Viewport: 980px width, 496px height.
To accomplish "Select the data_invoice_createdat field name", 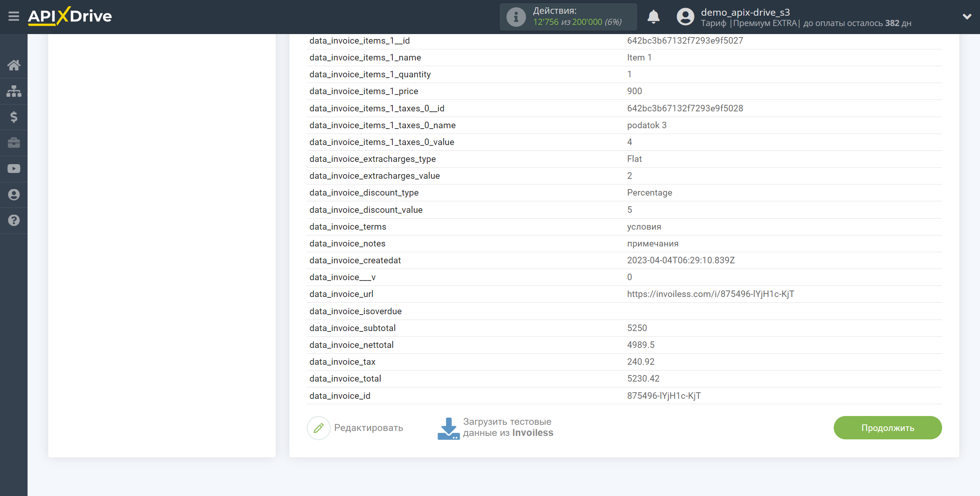I will 355,260.
